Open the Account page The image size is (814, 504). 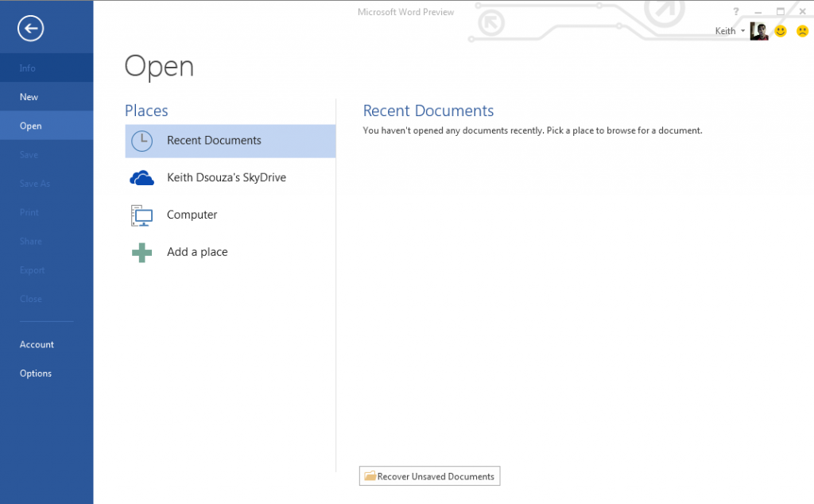(47, 344)
